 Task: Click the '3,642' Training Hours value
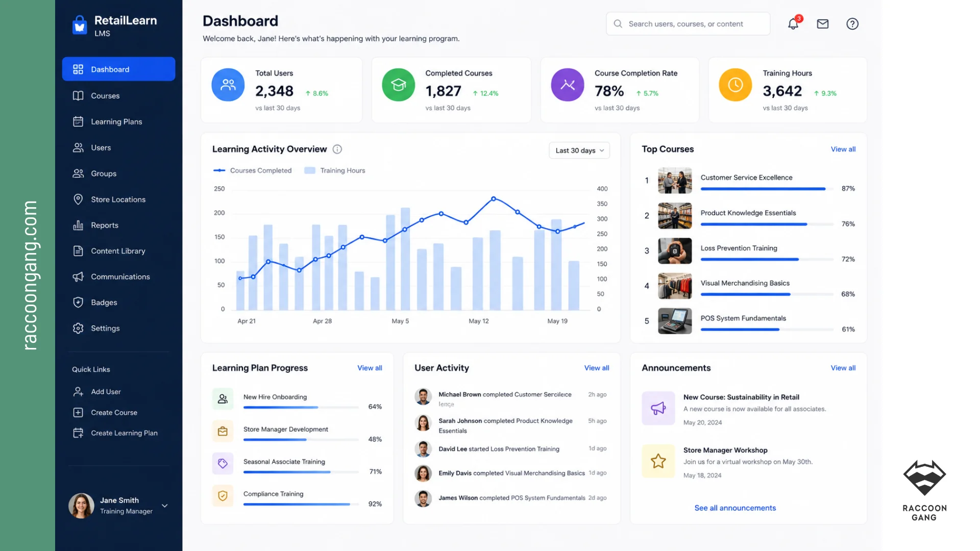click(x=782, y=91)
